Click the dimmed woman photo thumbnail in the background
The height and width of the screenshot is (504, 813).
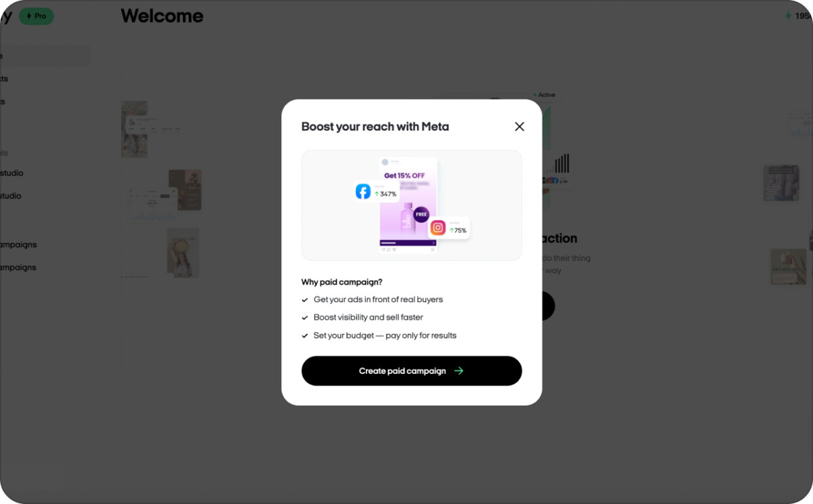[184, 253]
